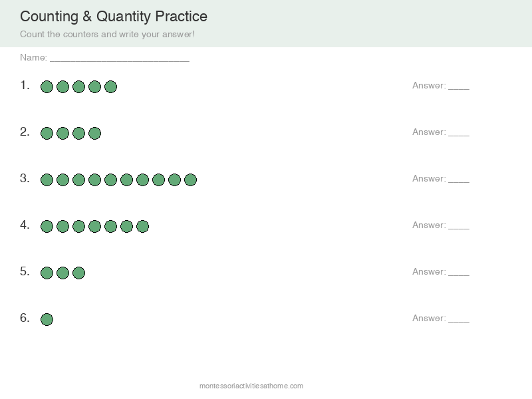Click the last counter in row 2
Image resolution: width=532 pixels, height=399 pixels.
point(94,133)
